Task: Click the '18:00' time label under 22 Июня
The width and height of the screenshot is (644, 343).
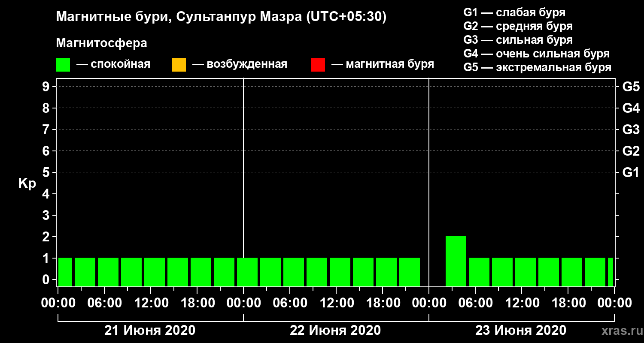Action: [x=383, y=303]
